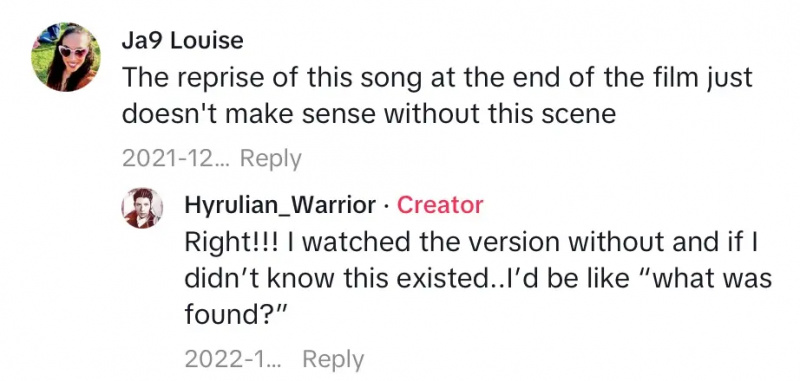Open Hyrulian_Warrior's small avatar
Viewport: 800px width, 381px height.
click(142, 208)
